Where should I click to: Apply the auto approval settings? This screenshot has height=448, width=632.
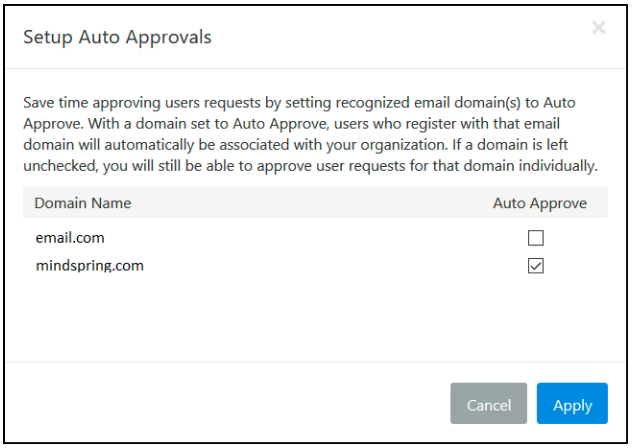coord(572,403)
